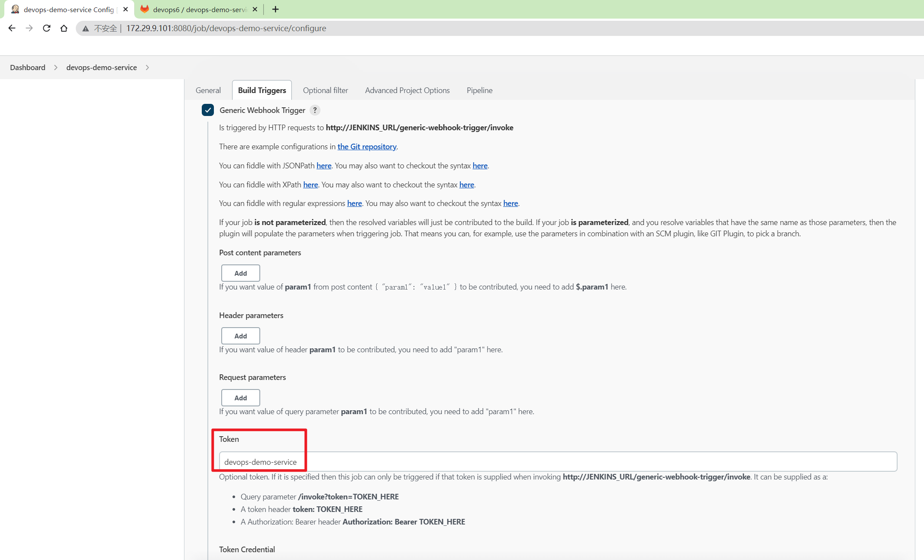Open the JSONPath fiddle here link

[324, 166]
